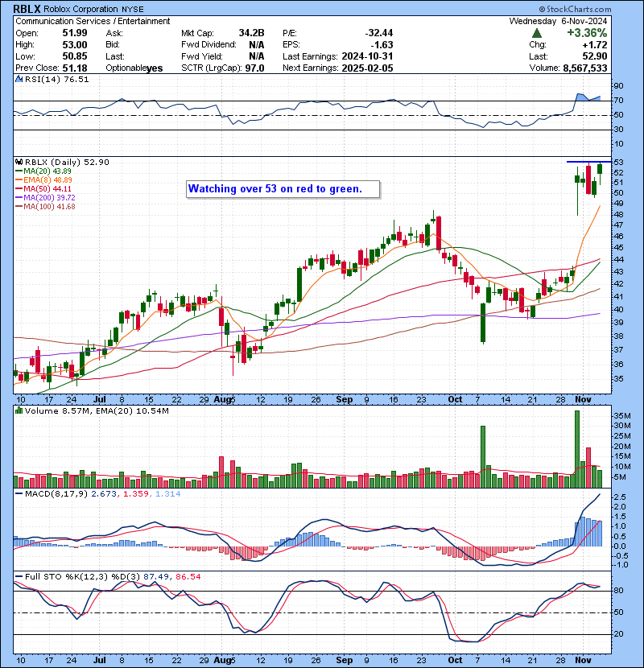Click the Prev Close value 51.18

[x=75, y=68]
